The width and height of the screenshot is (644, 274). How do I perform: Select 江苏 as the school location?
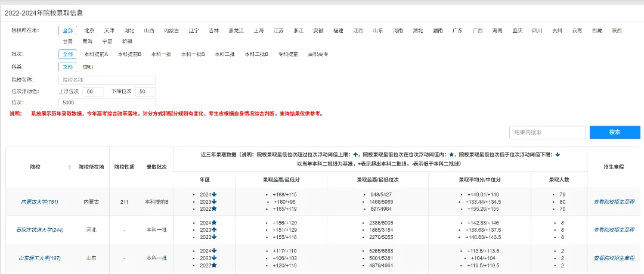(279, 30)
